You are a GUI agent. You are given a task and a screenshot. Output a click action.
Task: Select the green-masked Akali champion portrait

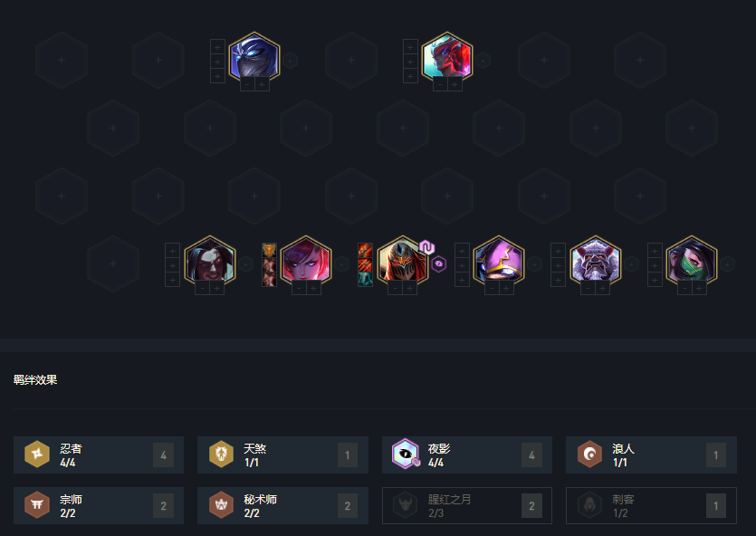692,262
